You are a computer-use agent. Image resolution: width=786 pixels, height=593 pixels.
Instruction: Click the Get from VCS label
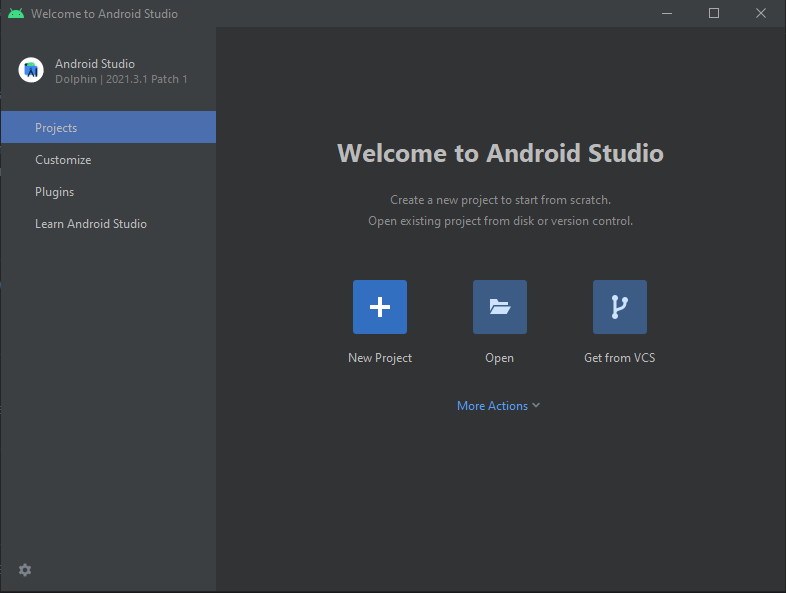point(620,358)
